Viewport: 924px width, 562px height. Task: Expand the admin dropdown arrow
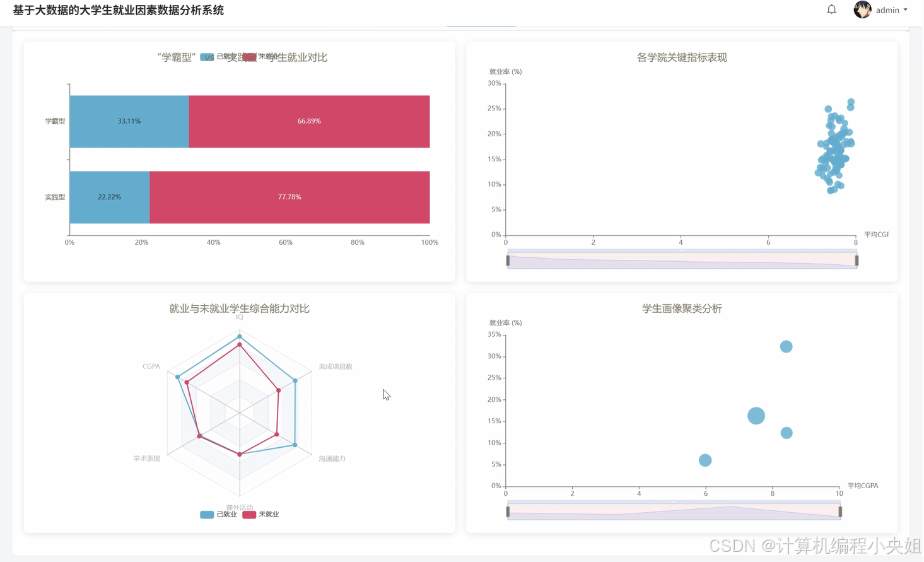tap(905, 10)
